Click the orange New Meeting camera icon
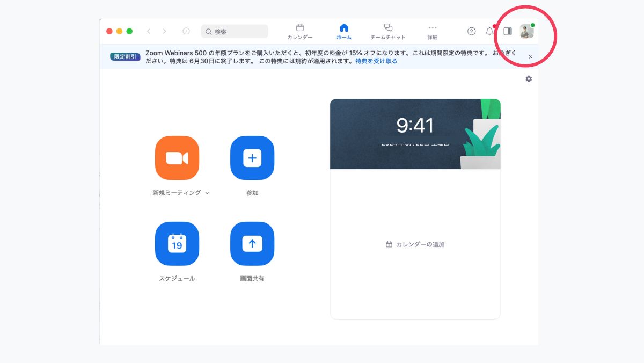The width and height of the screenshot is (644, 363). [177, 158]
